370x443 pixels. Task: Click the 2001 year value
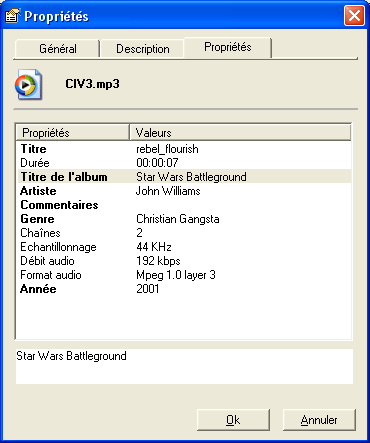pos(148,289)
